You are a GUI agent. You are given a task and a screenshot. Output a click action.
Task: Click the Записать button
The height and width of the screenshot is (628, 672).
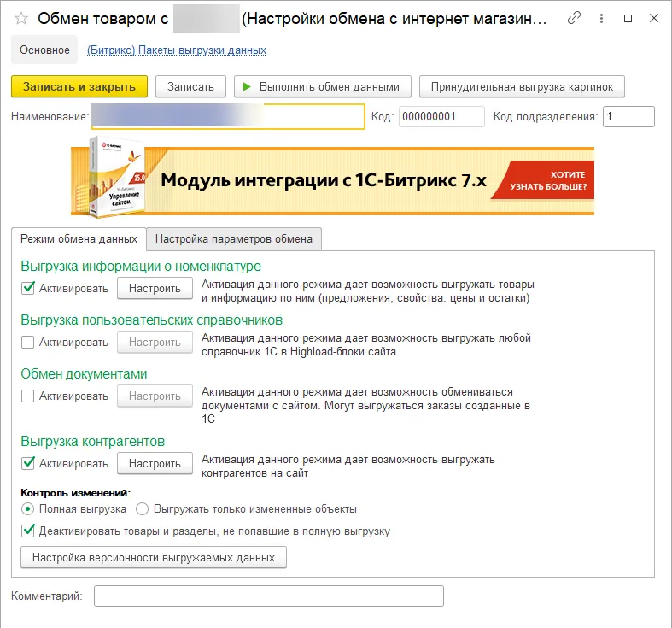point(190,86)
